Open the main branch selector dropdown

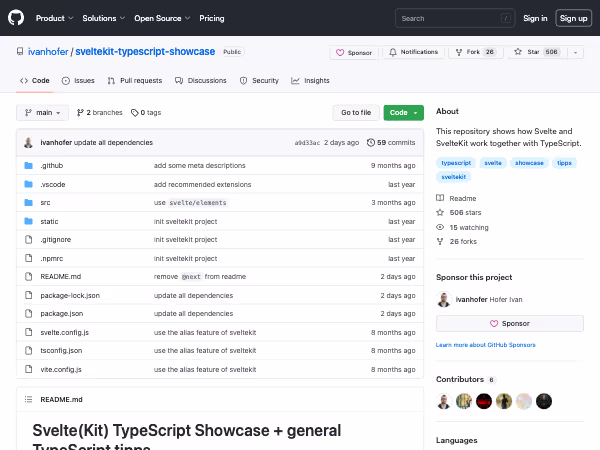click(x=42, y=112)
